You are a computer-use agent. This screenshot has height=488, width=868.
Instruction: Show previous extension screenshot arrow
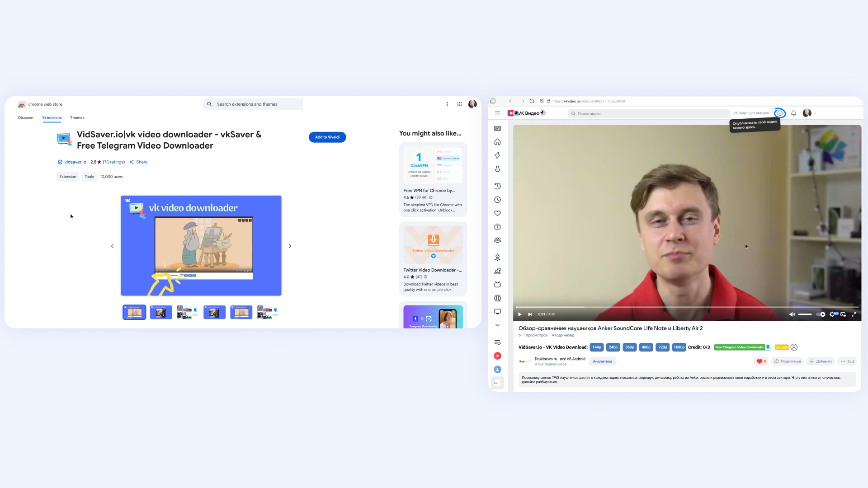click(x=113, y=246)
